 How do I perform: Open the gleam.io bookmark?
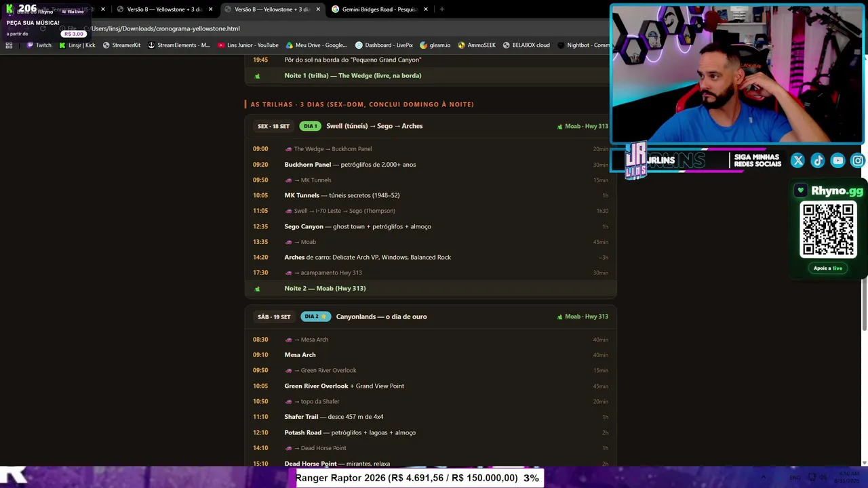coord(435,45)
